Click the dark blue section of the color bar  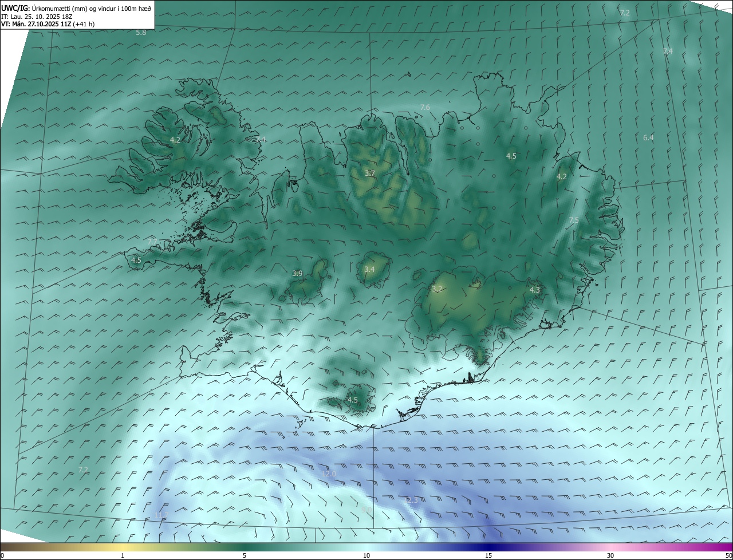tap(488, 547)
